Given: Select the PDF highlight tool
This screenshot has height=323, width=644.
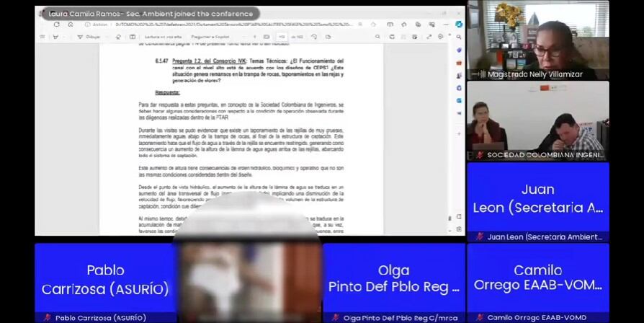Looking at the screenshot, I should 55,37.
